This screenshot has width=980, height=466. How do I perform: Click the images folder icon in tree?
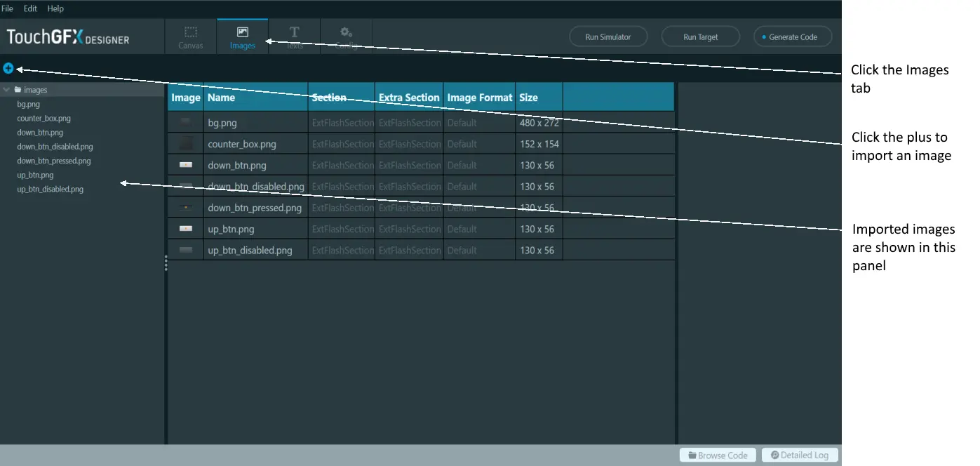pos(18,90)
